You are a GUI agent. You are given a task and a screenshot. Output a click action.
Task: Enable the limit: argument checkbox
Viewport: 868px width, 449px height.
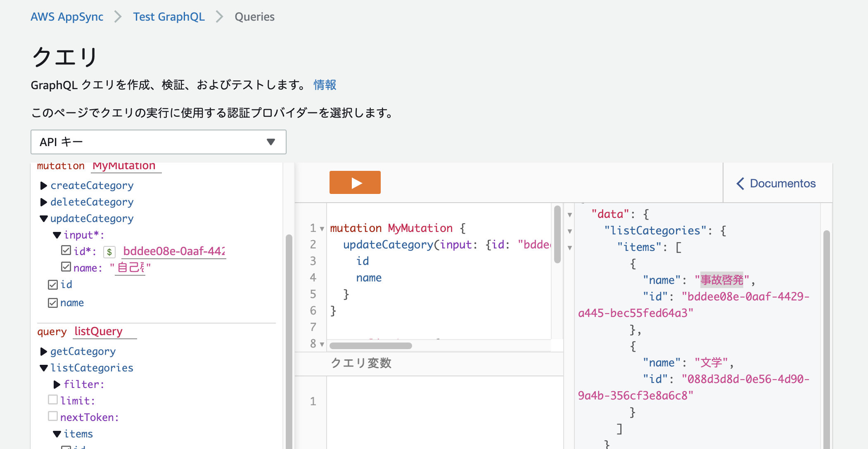click(x=53, y=399)
